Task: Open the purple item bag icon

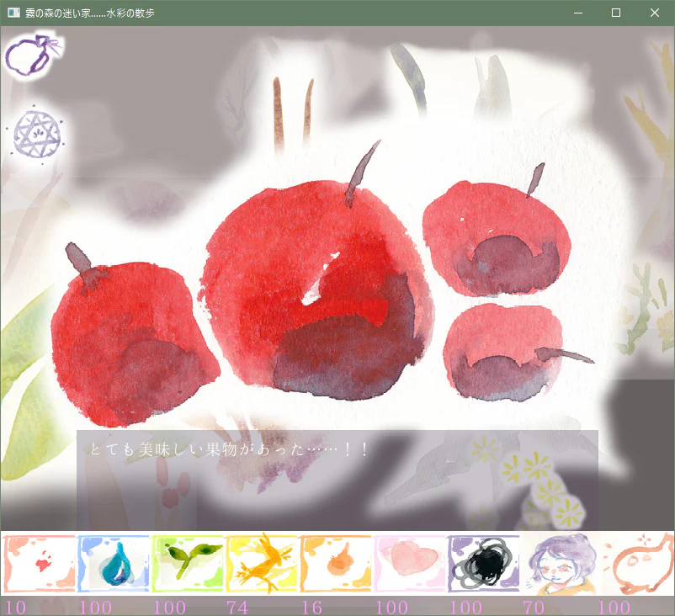Action: pyautogui.click(x=32, y=55)
